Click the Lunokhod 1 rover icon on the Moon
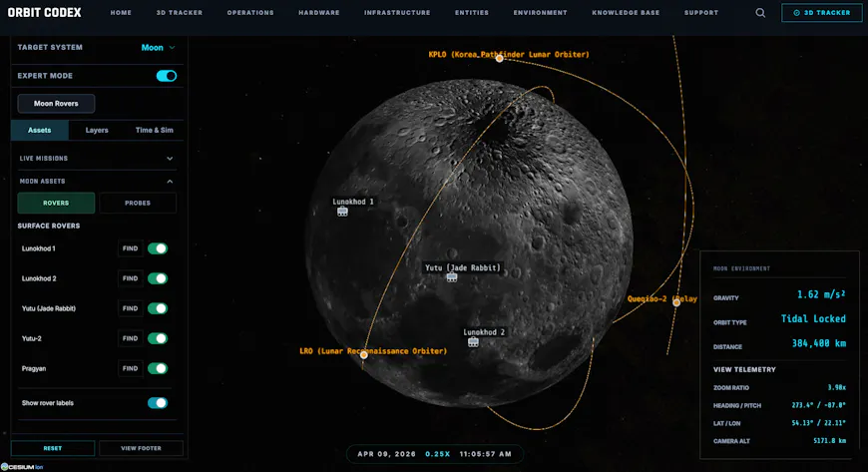 pyautogui.click(x=342, y=212)
